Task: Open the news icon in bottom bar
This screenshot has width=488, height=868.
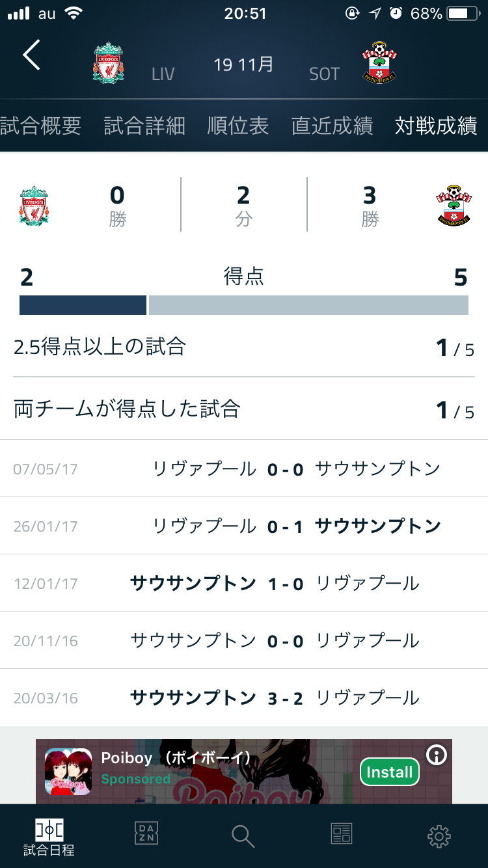Action: pos(341,834)
